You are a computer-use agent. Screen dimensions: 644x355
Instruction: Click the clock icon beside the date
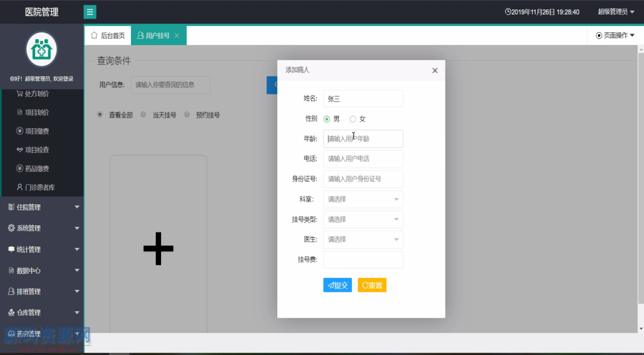pyautogui.click(x=508, y=12)
